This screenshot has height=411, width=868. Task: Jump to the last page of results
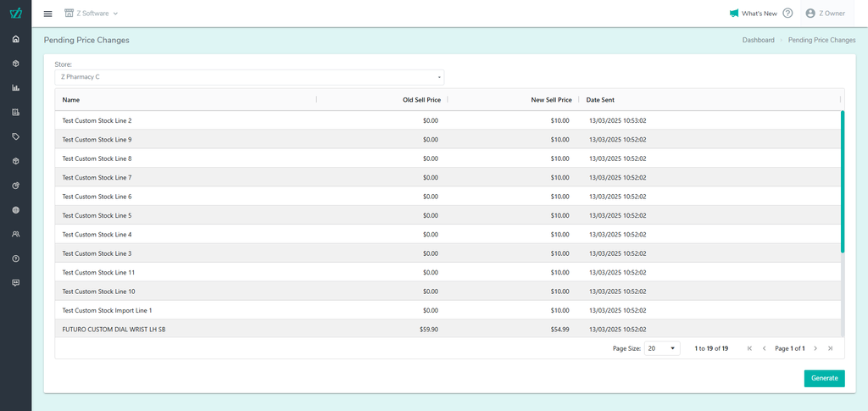[x=830, y=348]
